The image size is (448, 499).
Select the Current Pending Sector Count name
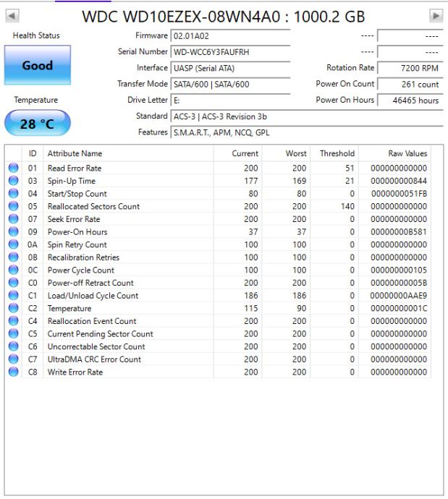pyautogui.click(x=101, y=333)
